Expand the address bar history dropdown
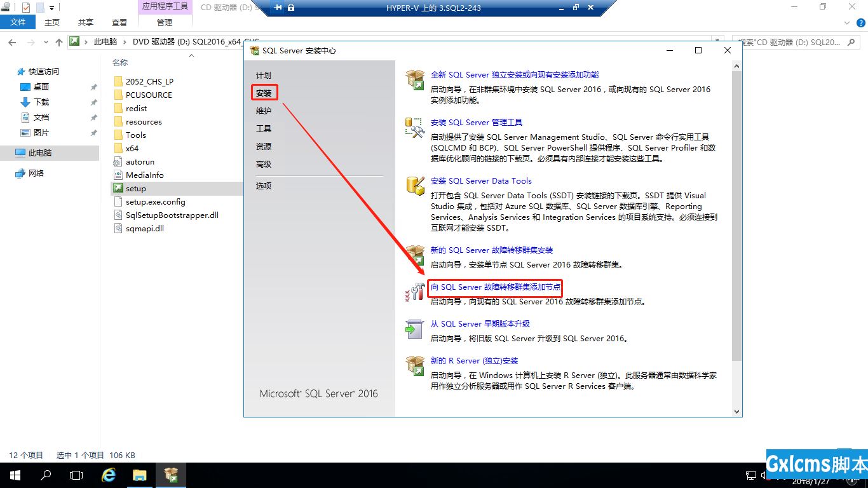The width and height of the screenshot is (868, 488). coord(717,42)
